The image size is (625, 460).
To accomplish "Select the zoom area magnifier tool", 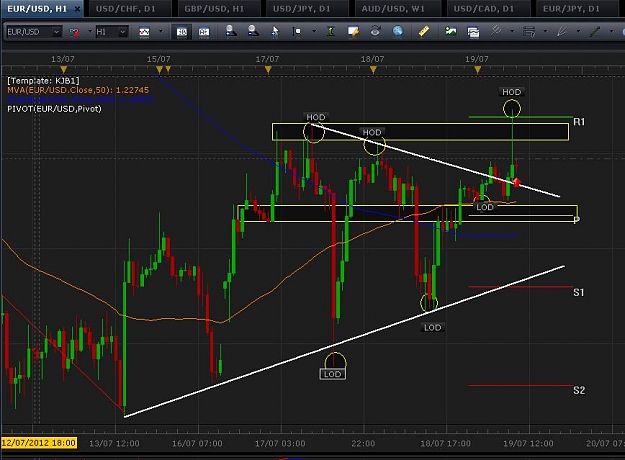I will coord(297,32).
